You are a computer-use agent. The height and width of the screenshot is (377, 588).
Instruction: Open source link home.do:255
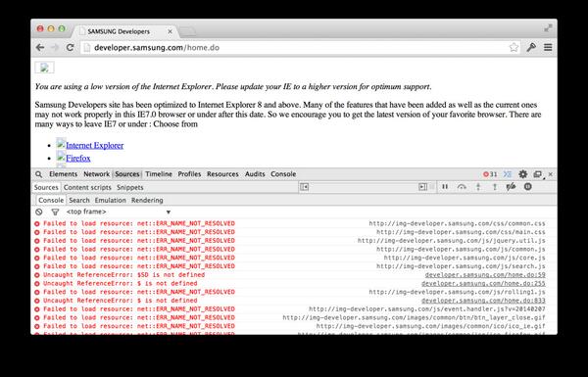click(483, 284)
